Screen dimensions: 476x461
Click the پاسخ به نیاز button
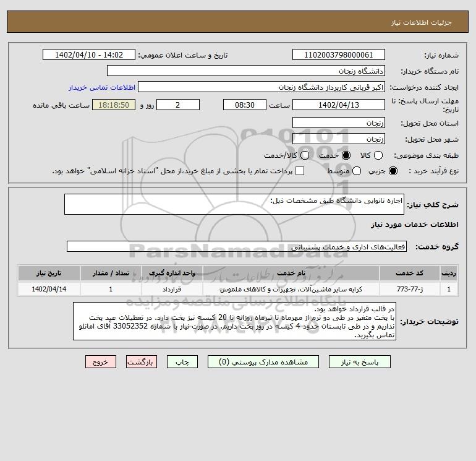coord(359,362)
